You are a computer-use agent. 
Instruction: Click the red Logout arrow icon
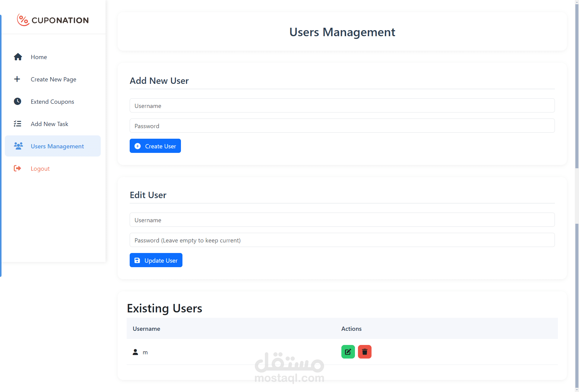[x=17, y=168]
